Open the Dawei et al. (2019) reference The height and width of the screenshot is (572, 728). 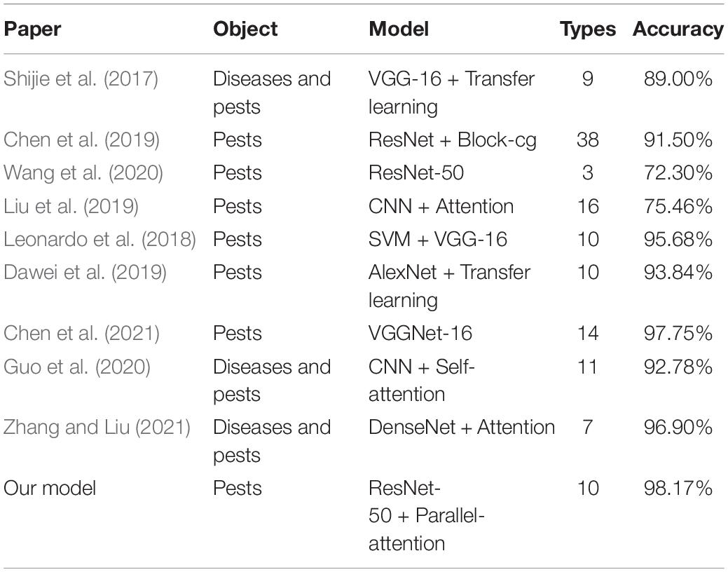point(85,272)
